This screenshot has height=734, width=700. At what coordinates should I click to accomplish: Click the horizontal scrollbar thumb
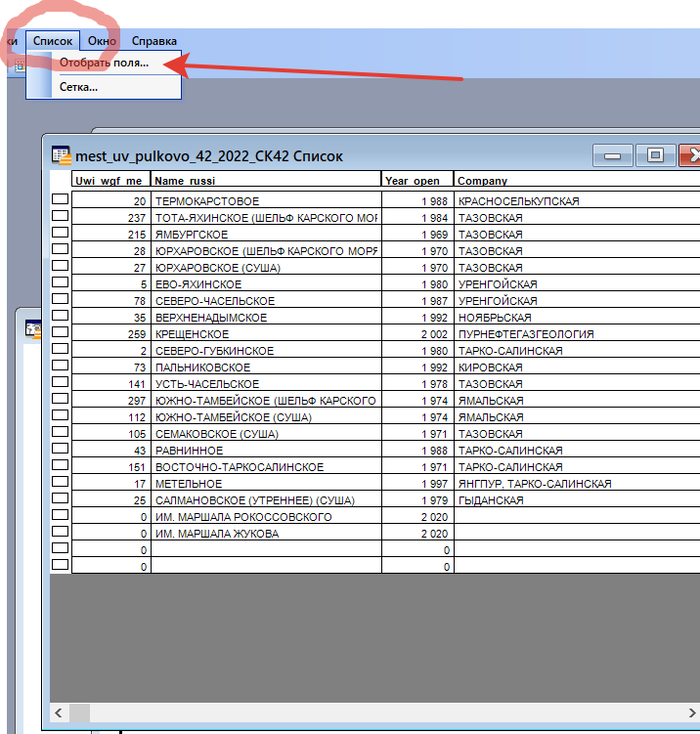click(79, 712)
